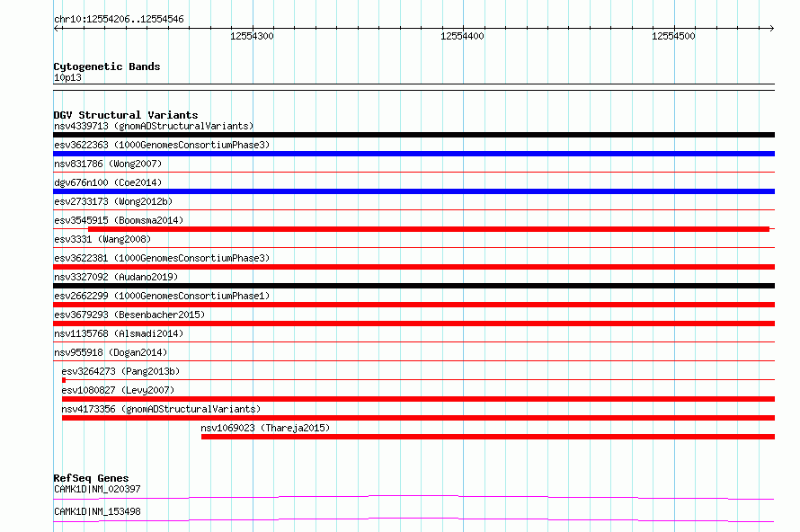Open CAMK1D|NM_020397 gene transcript

97,489
